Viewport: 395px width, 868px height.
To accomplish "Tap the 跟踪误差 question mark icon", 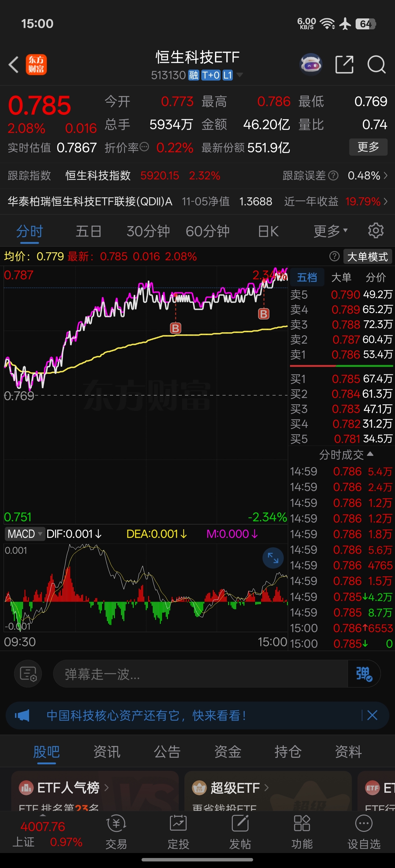I will click(333, 175).
